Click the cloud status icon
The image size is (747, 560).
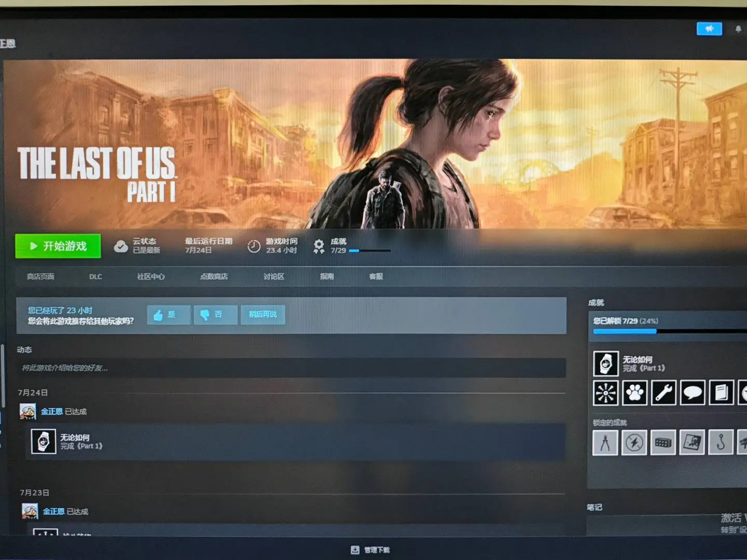click(x=121, y=246)
